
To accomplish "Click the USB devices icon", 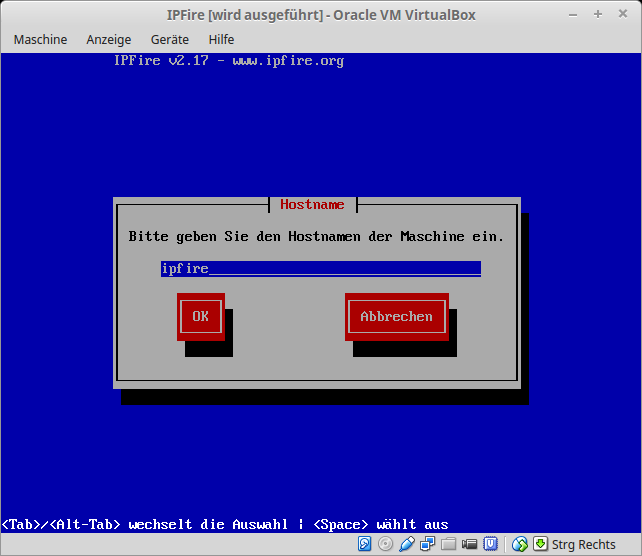I will (407, 544).
